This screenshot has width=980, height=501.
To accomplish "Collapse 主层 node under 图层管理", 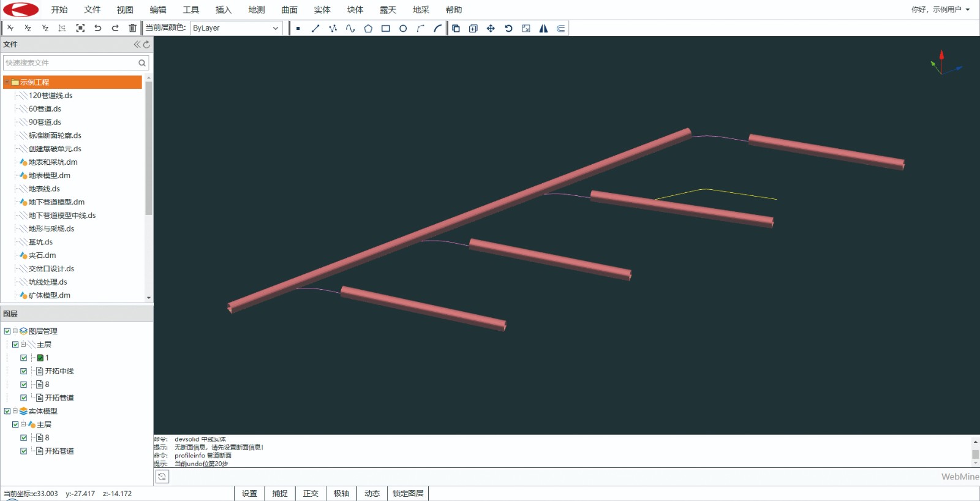I will click(x=23, y=344).
